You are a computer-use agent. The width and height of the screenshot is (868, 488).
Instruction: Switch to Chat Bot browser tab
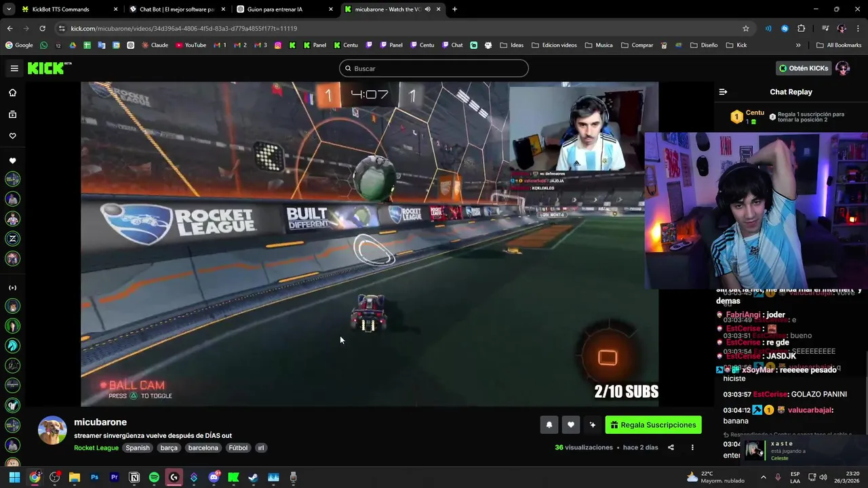coord(176,9)
